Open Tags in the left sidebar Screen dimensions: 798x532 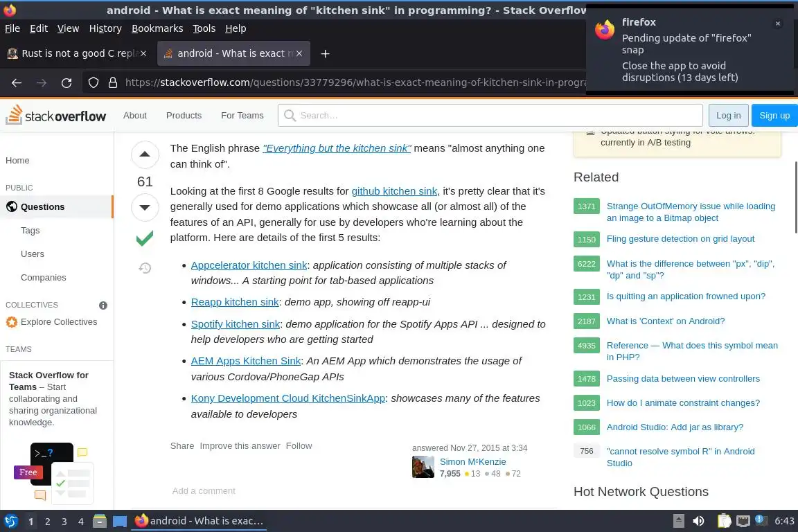tap(30, 231)
